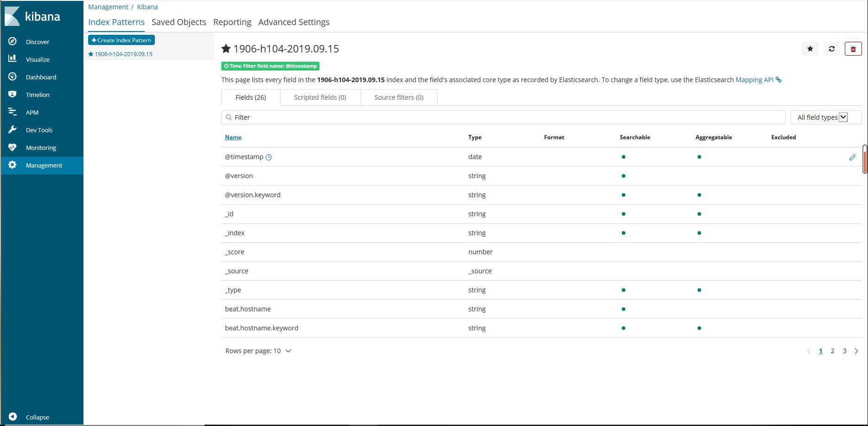This screenshot has width=868, height=426.
Task: Switch to Reporting tab
Action: (232, 22)
